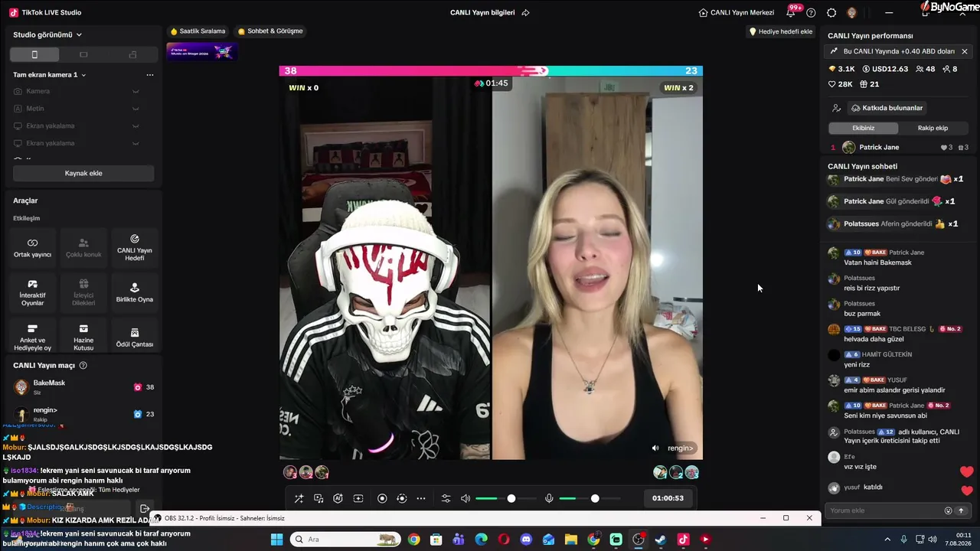This screenshot has width=980, height=551.
Task: Select the Ekibiniz tab
Action: pos(863,128)
